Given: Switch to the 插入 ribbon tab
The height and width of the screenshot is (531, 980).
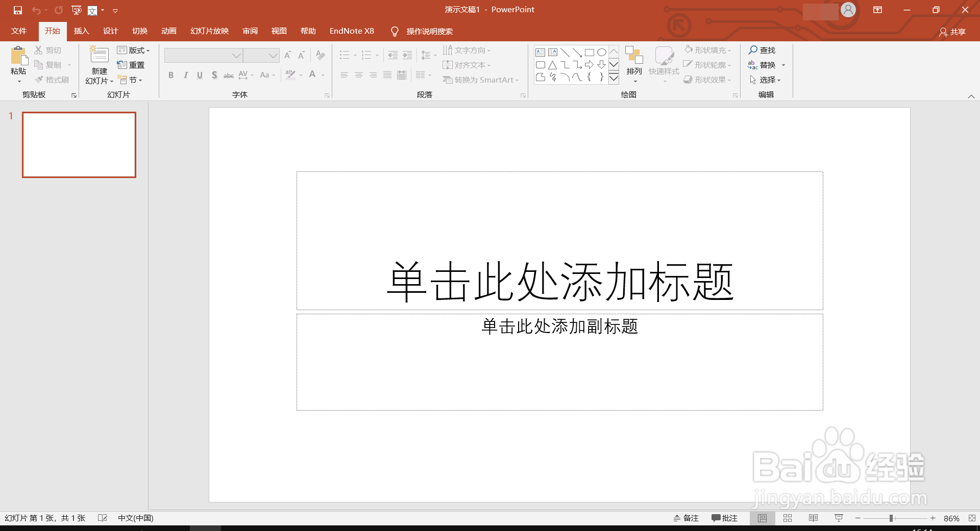Looking at the screenshot, I should click(x=81, y=31).
